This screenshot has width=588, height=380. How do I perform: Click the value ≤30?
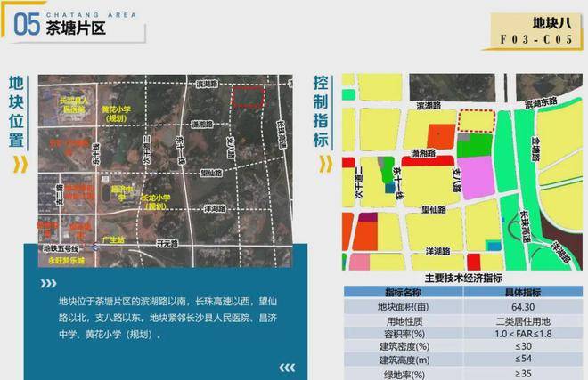pyautogui.click(x=524, y=346)
